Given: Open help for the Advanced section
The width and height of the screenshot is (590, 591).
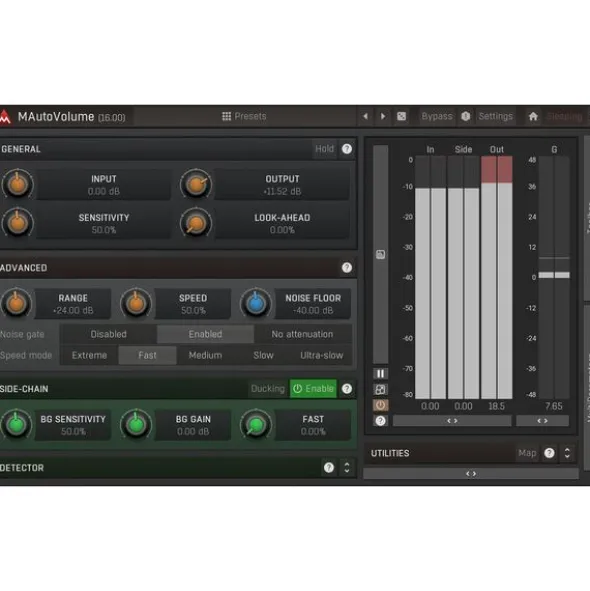Looking at the screenshot, I should point(347,268).
